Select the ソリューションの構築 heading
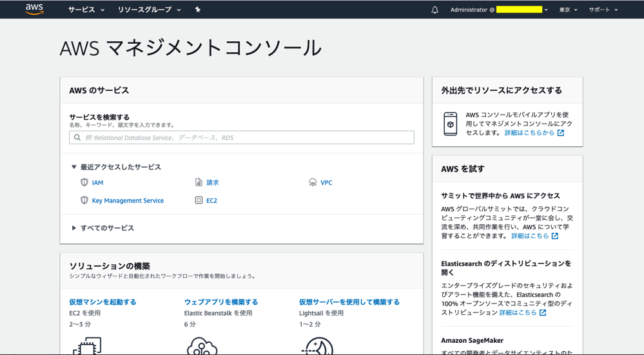 [x=110, y=266]
